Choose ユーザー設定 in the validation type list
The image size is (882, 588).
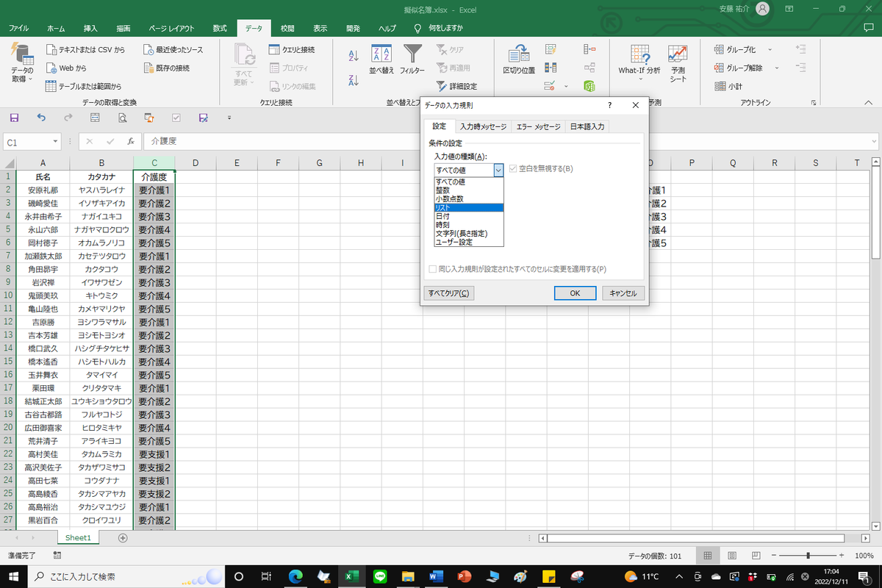(x=468, y=242)
